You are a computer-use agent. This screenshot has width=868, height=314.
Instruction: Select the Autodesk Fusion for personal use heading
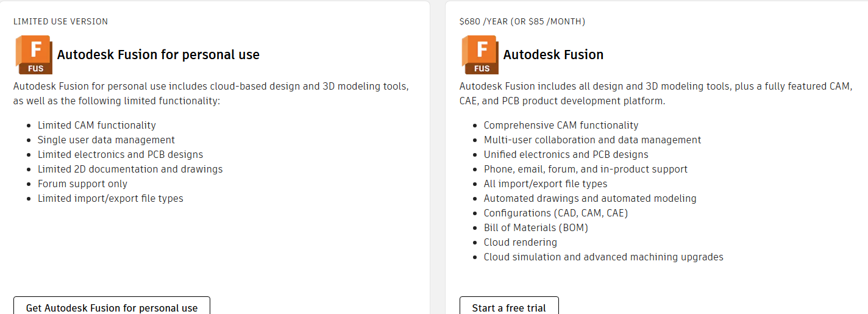(158, 55)
